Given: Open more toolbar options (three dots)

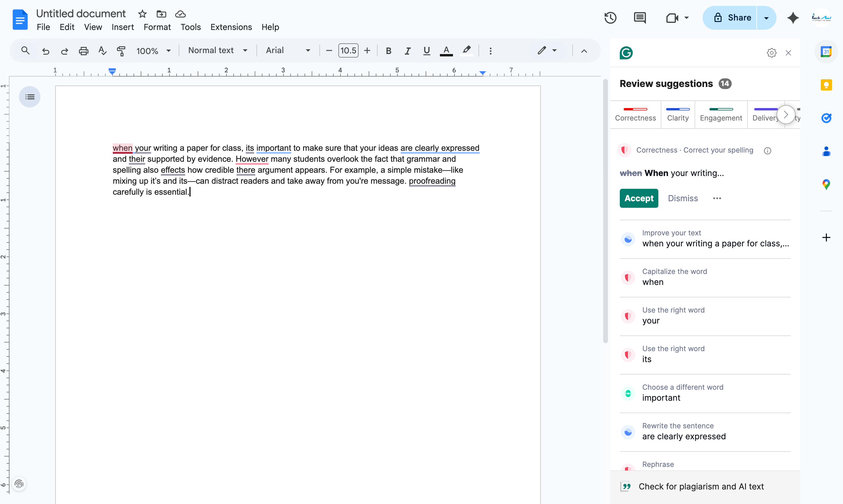Looking at the screenshot, I should tap(490, 50).
